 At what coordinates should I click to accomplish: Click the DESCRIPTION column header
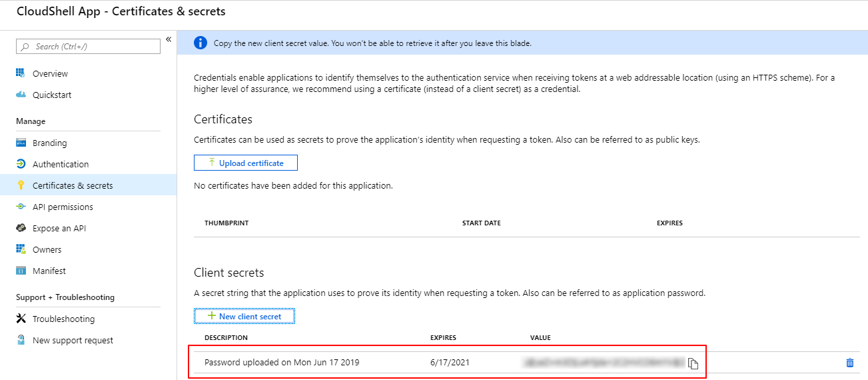(x=226, y=337)
